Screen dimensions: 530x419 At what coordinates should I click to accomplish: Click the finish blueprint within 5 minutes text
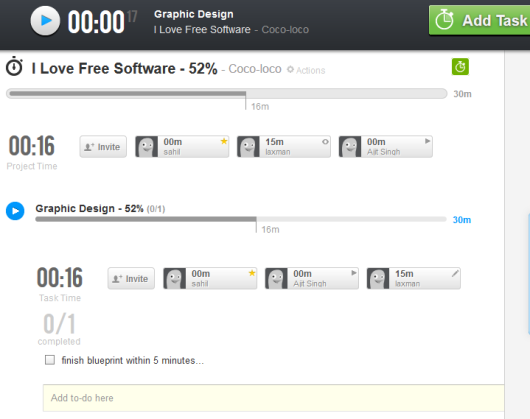(132, 361)
